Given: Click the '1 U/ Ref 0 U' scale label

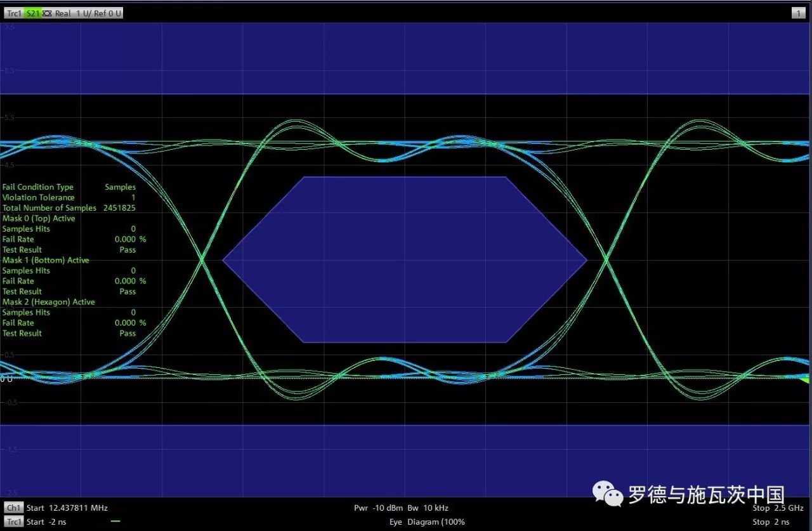Looking at the screenshot, I should (x=98, y=13).
